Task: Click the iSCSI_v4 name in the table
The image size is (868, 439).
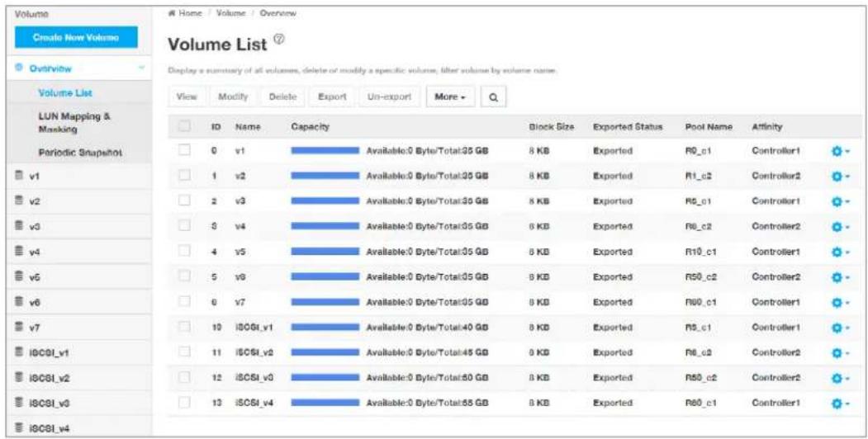Action: pos(254,403)
